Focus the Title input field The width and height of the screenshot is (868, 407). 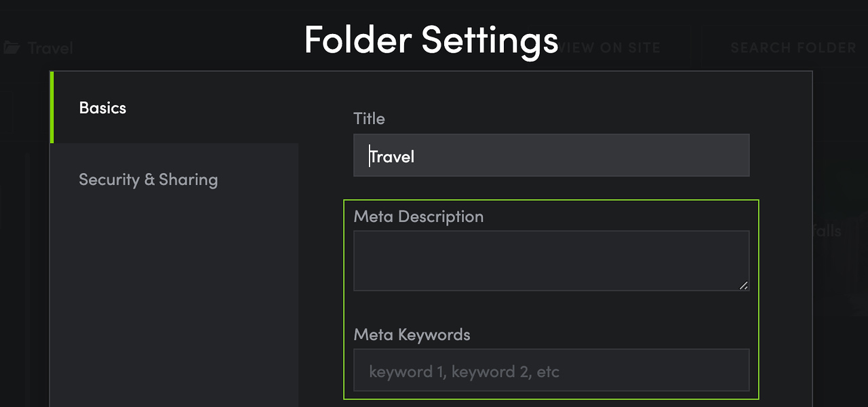click(x=551, y=155)
